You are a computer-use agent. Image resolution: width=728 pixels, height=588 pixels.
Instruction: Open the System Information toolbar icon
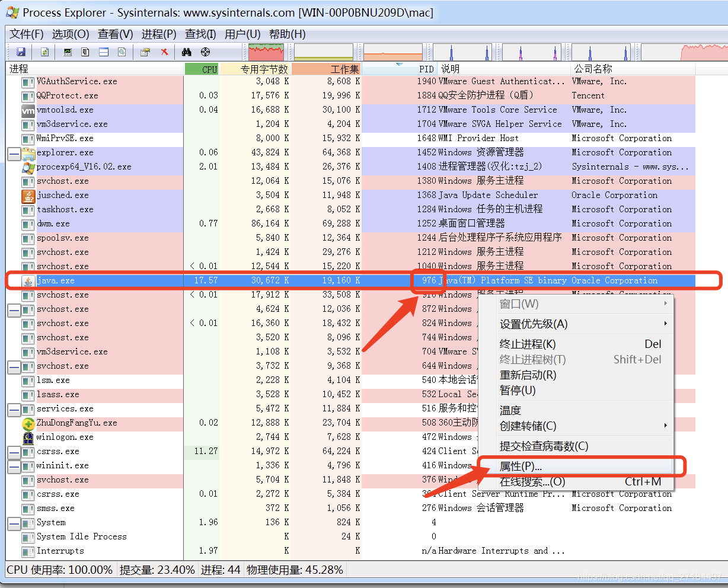[68, 52]
